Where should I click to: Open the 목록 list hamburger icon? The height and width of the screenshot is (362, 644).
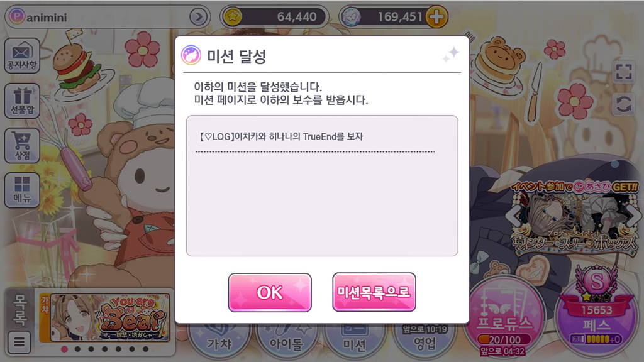click(19, 341)
